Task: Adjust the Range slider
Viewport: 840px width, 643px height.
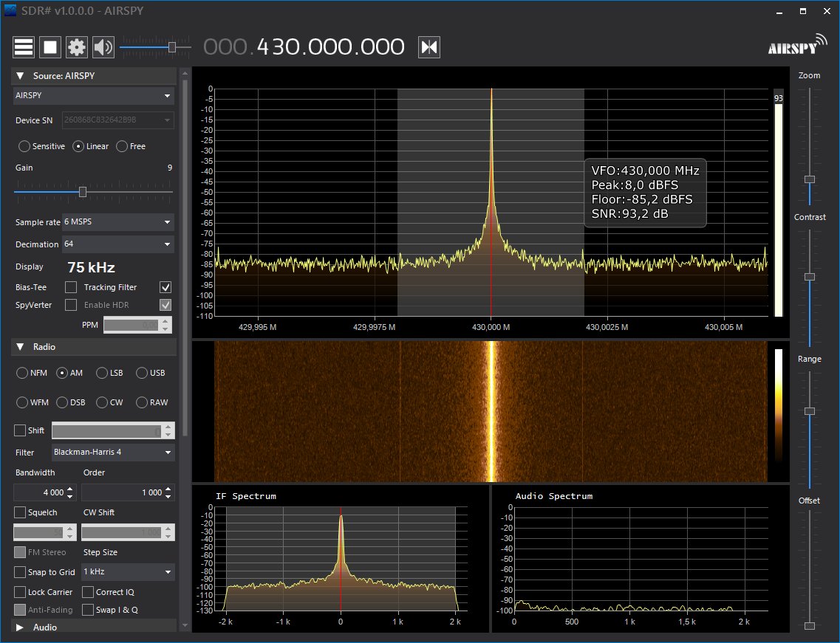Action: click(810, 411)
